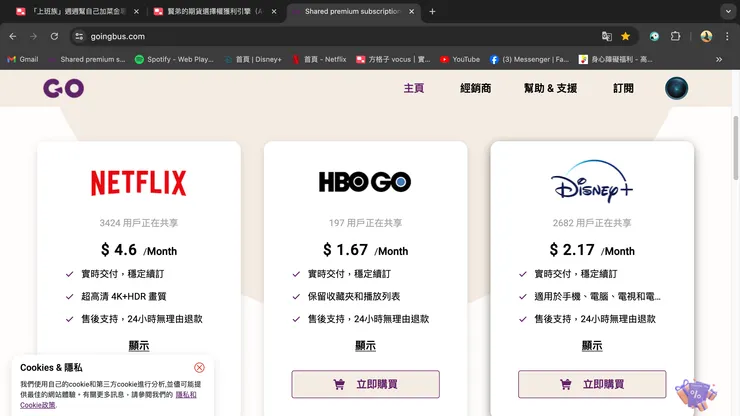Close the Cookies & 隱私 notice

(199, 367)
